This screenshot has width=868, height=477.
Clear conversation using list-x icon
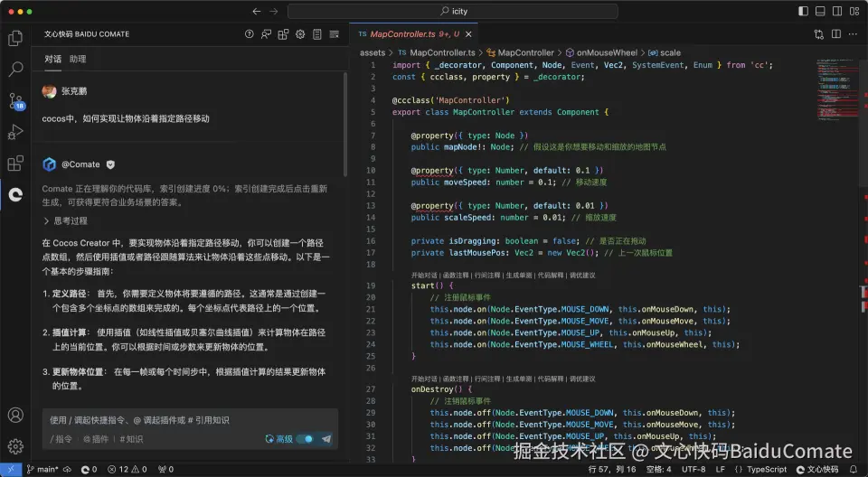[x=335, y=34]
